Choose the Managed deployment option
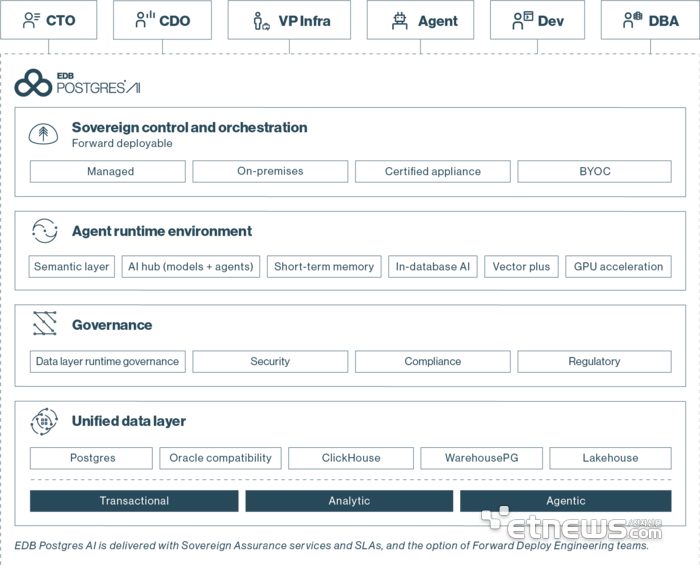This screenshot has height=568, width=700. pos(108,171)
